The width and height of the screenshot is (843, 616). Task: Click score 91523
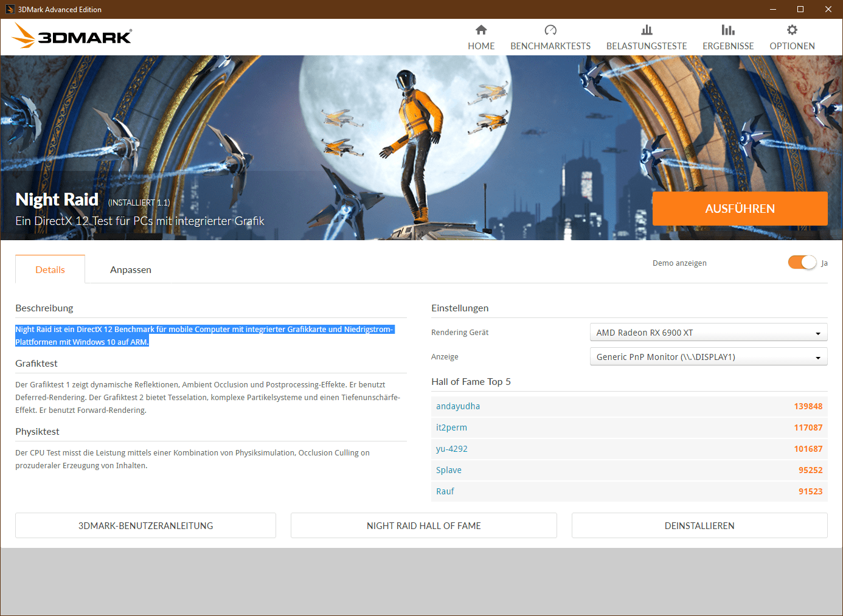click(811, 491)
